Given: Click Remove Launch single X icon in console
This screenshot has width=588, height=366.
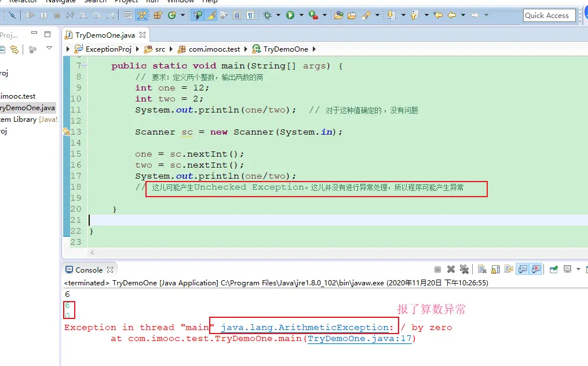Looking at the screenshot, I should click(x=451, y=269).
